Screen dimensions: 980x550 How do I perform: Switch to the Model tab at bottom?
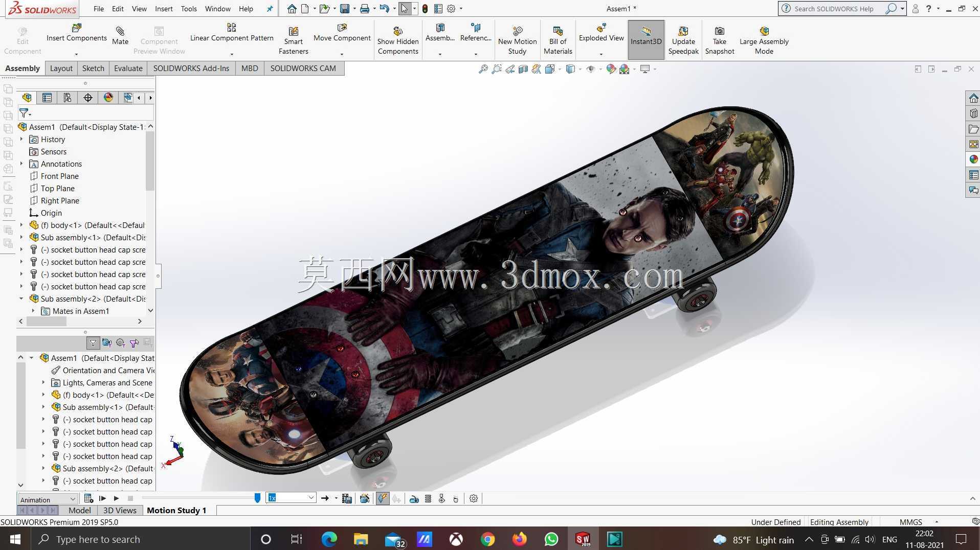click(x=79, y=510)
